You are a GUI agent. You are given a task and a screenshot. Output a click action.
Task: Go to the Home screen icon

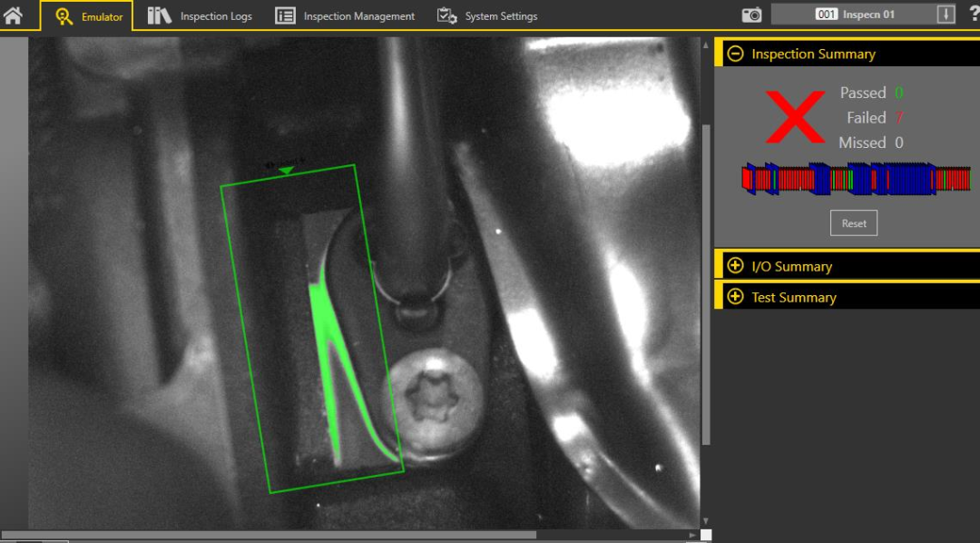tap(13, 15)
